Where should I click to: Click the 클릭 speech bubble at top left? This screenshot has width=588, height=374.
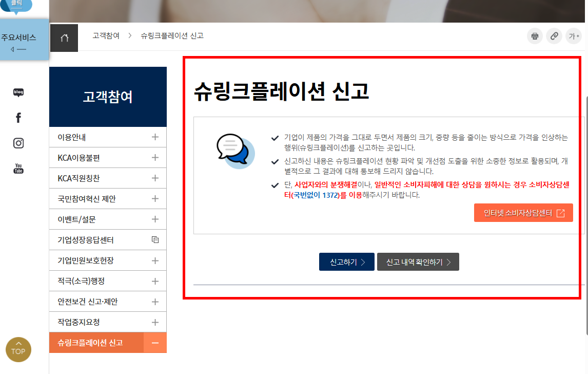(17, 4)
